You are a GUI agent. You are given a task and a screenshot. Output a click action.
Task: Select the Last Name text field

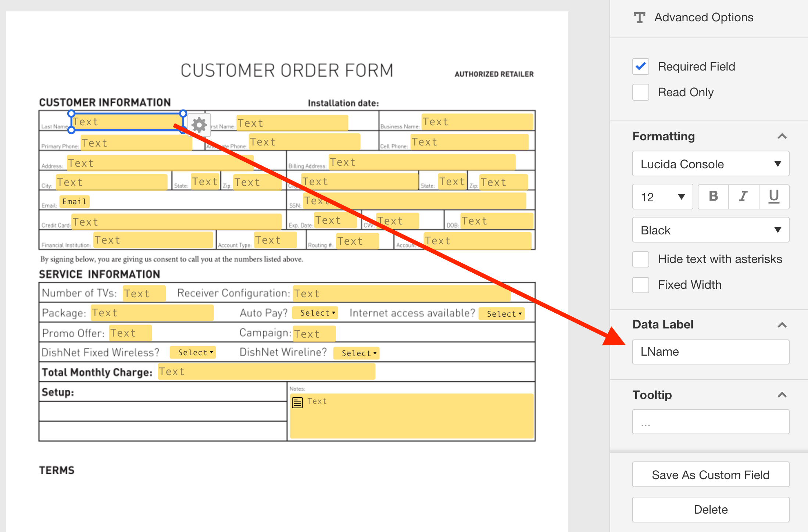pos(127,122)
